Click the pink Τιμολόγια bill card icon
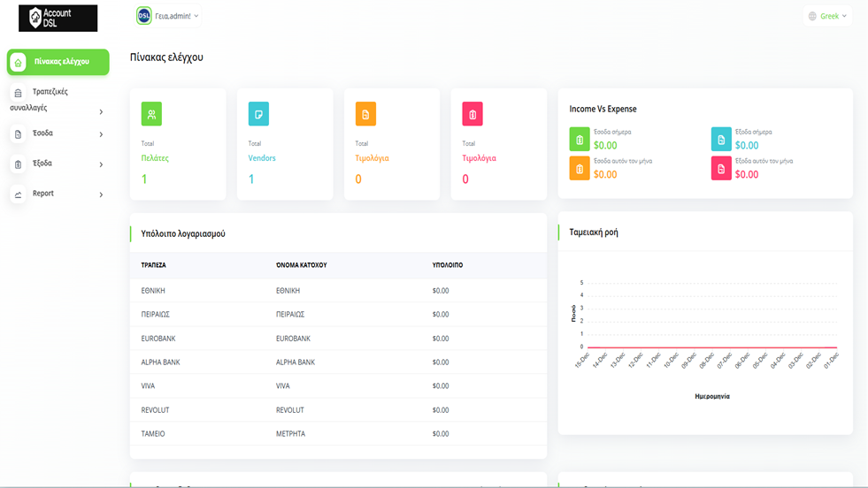 click(472, 114)
